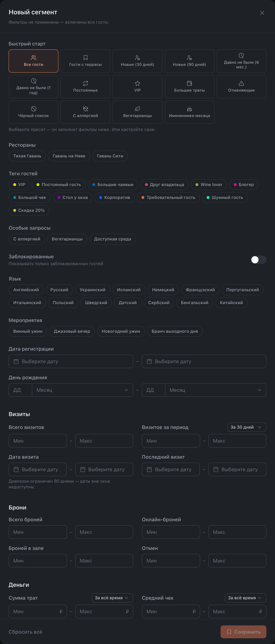Choose the 'С аллергией' preset icon

tap(85, 112)
